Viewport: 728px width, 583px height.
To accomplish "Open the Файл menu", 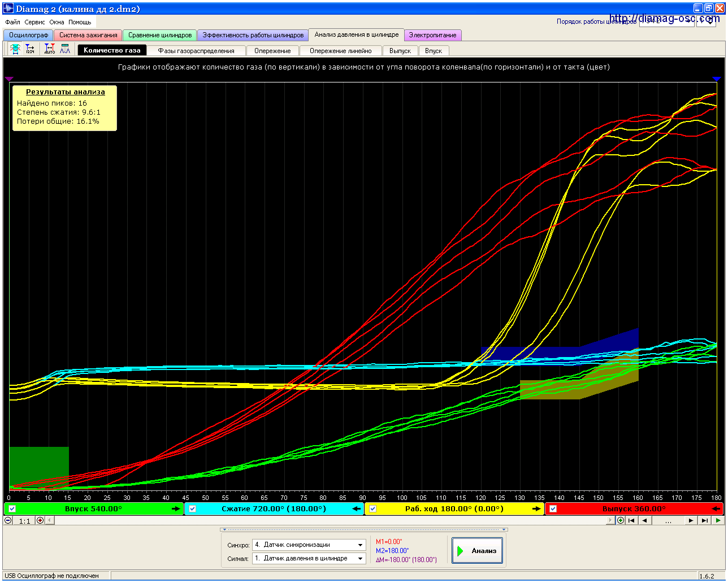I will click(12, 22).
